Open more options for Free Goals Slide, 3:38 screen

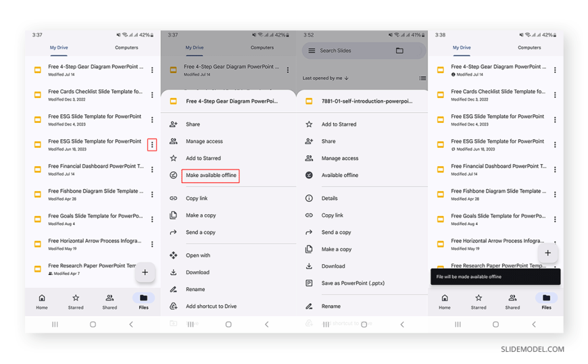click(555, 219)
